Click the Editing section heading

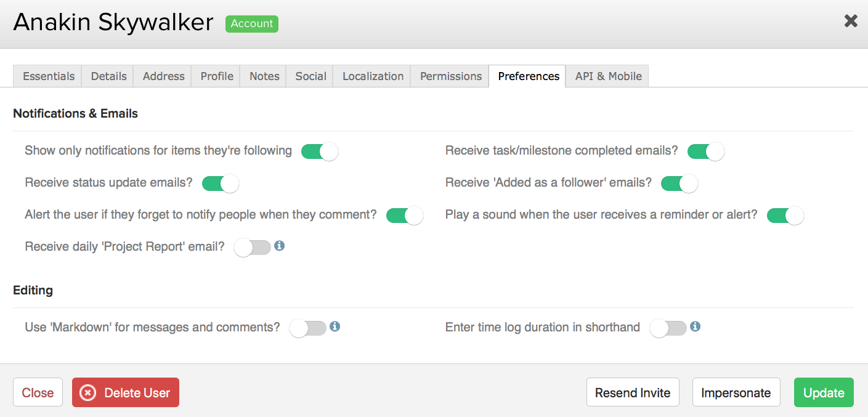click(33, 290)
